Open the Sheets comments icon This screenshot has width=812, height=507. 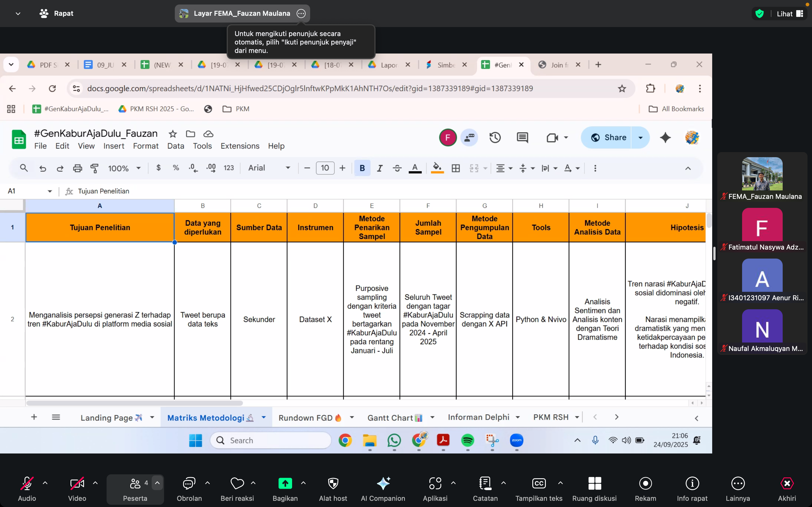(x=522, y=137)
